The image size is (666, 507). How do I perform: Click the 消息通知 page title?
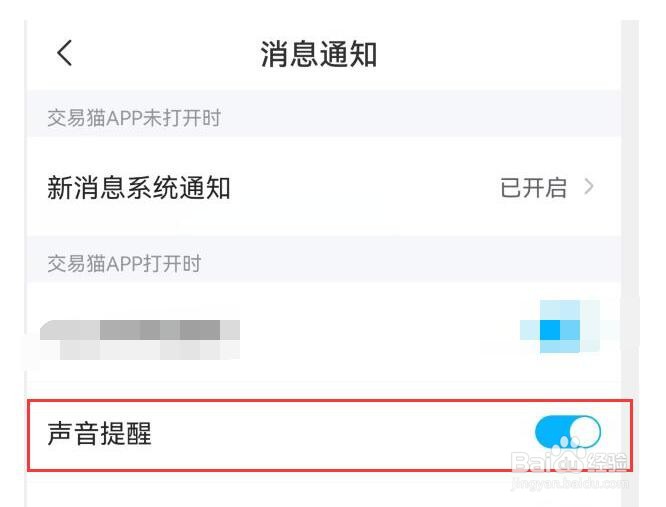(x=319, y=54)
